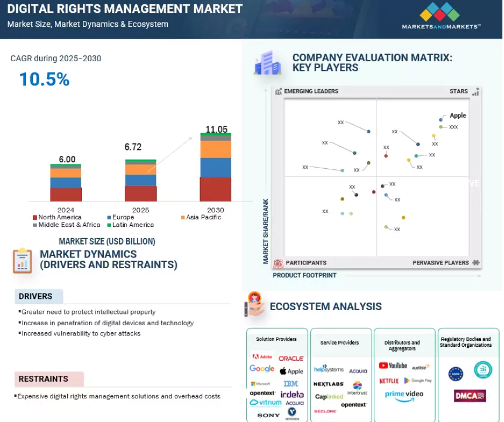Click the Google logo in Solution Providers

[x=262, y=368]
